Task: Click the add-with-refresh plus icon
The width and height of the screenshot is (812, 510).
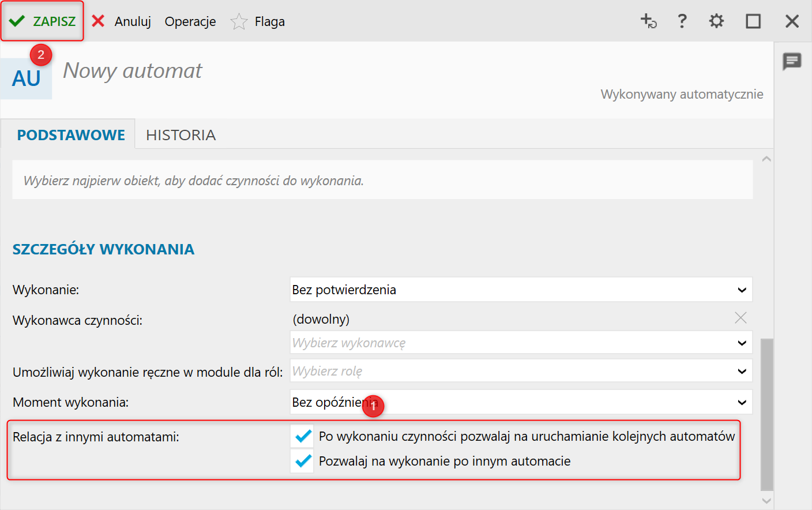Action: [x=649, y=21]
